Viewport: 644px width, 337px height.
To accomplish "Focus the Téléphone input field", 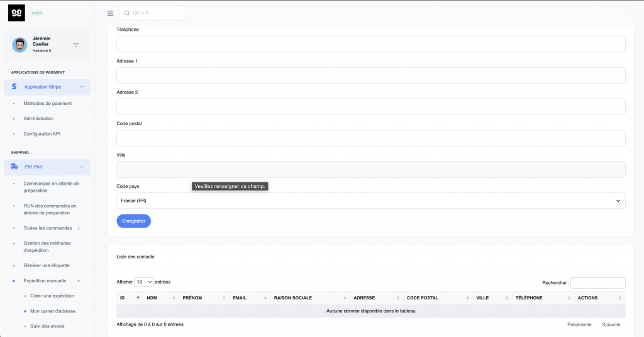I will tap(370, 44).
